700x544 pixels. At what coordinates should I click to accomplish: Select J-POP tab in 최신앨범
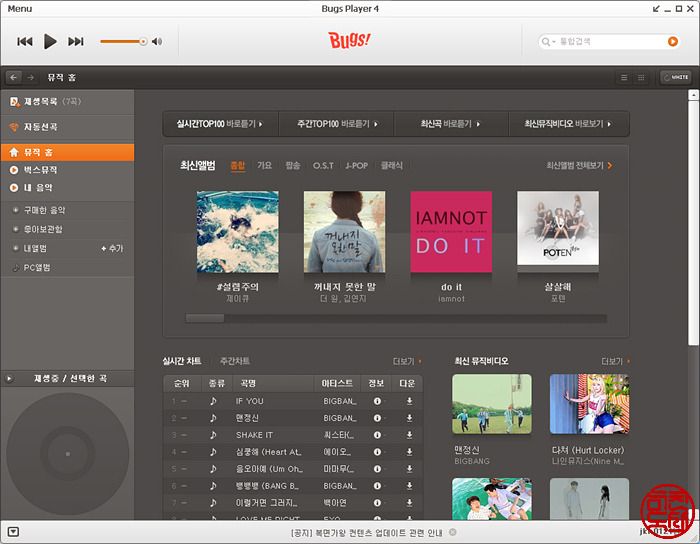click(x=357, y=166)
